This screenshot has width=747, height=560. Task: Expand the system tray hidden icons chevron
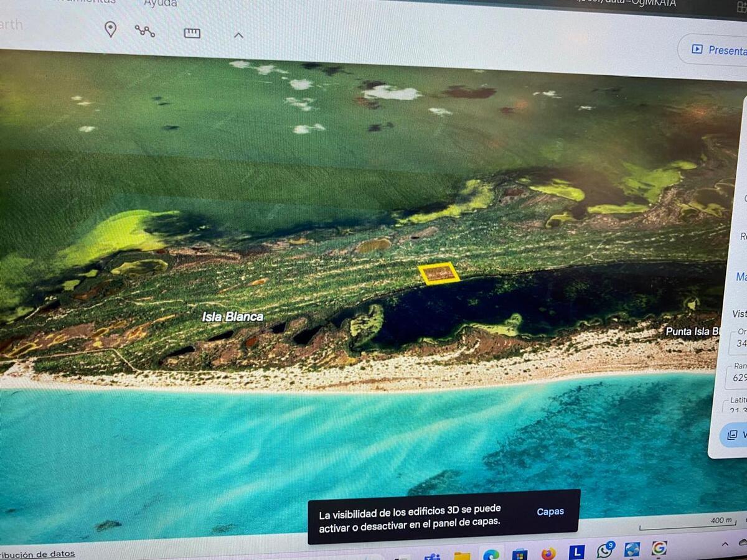725,544
